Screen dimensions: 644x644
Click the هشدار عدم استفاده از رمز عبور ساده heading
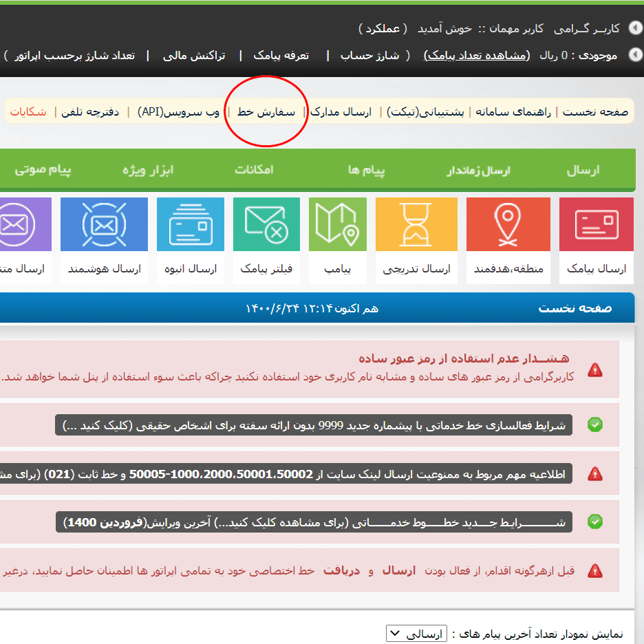tap(464, 358)
